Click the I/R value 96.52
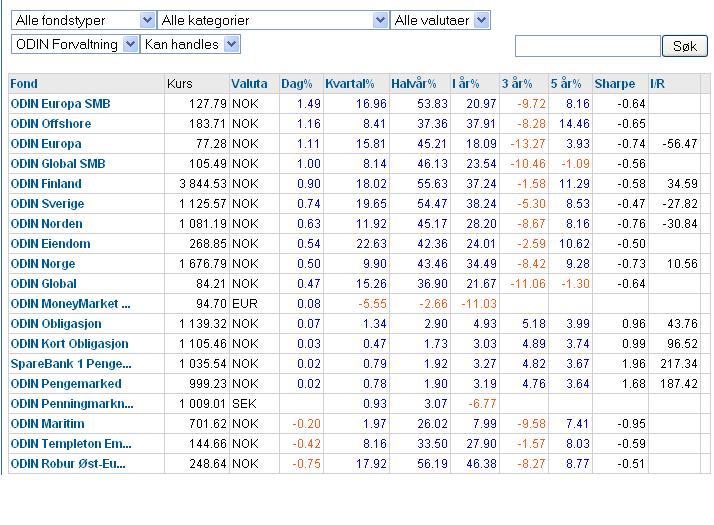The image size is (714, 525). coord(682,344)
